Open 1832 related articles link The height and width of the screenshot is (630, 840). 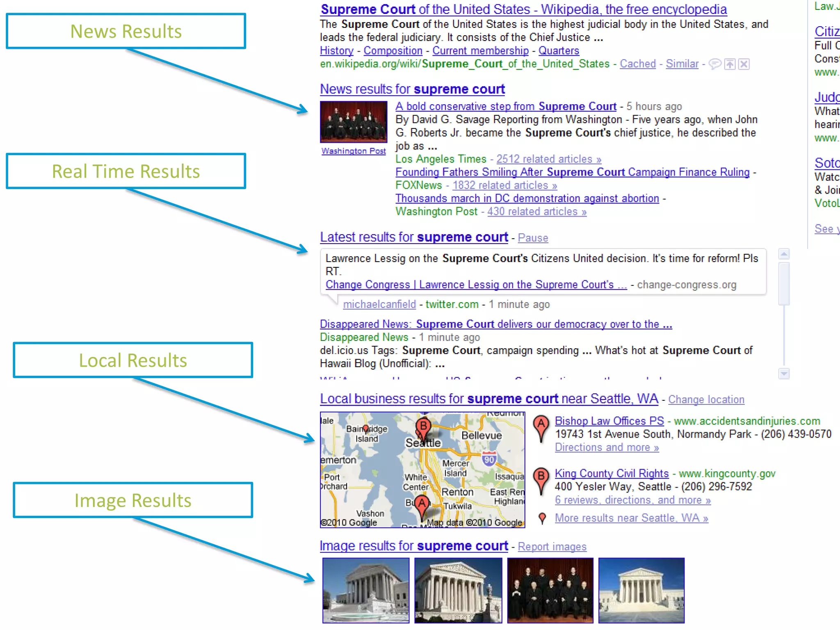[x=504, y=185]
